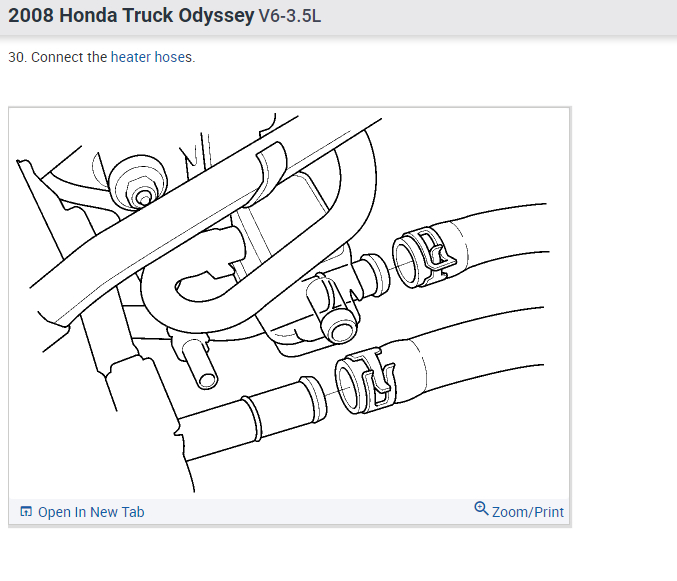
Task: Open the heater hoses link
Action: click(152, 57)
